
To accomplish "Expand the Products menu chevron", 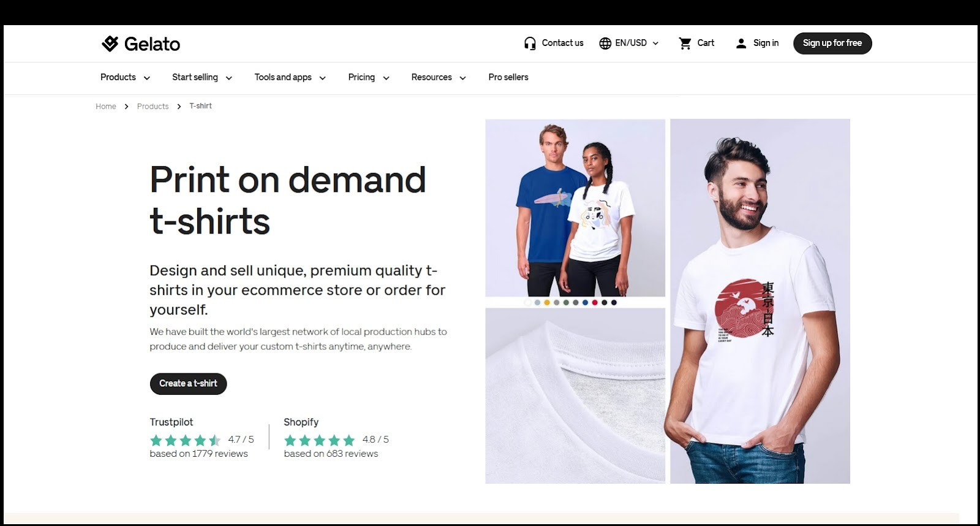I will point(147,78).
